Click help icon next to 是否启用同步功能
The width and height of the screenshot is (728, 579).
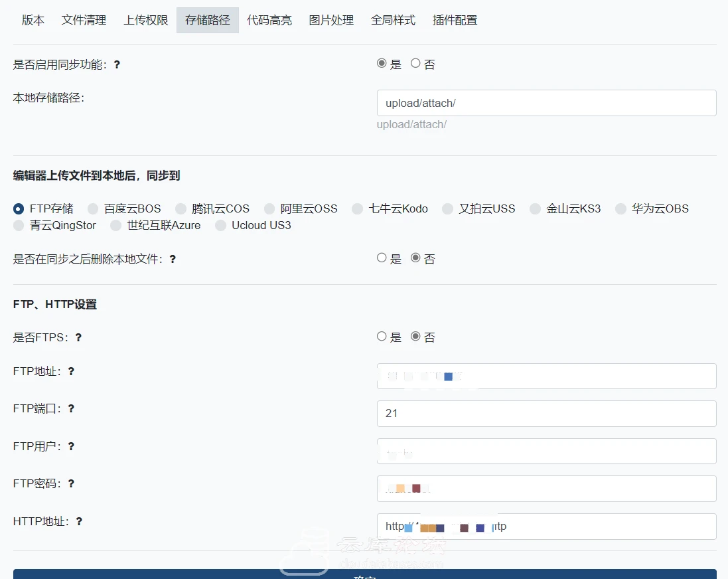(x=117, y=64)
